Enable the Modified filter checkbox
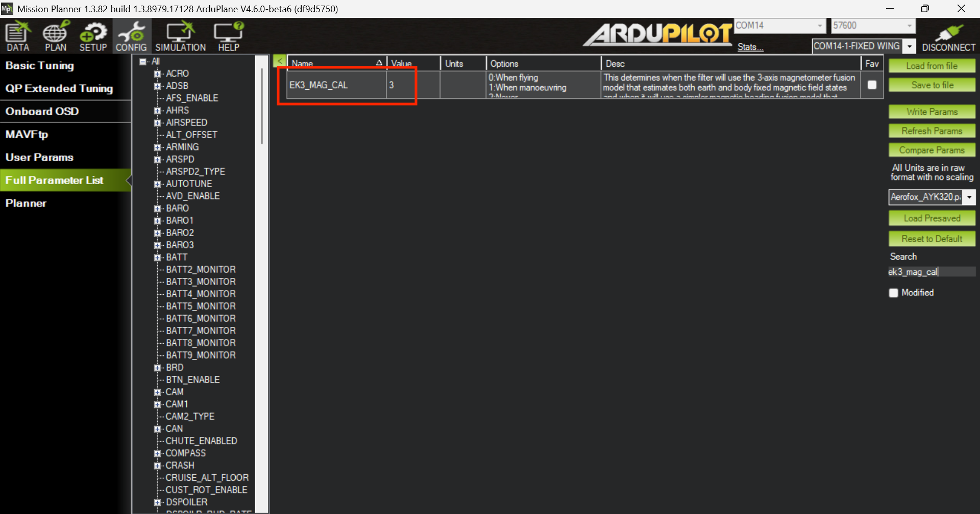This screenshot has width=980, height=514. pos(893,293)
